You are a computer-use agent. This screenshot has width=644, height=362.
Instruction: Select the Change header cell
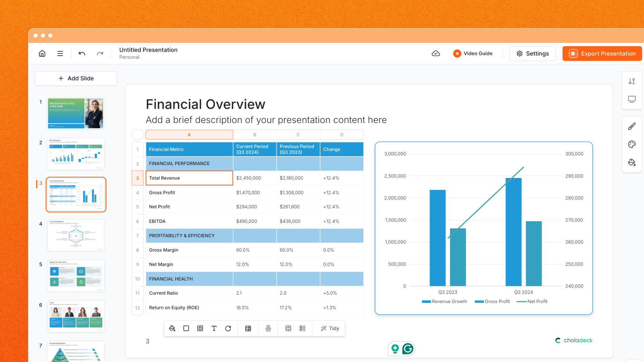[x=342, y=149]
